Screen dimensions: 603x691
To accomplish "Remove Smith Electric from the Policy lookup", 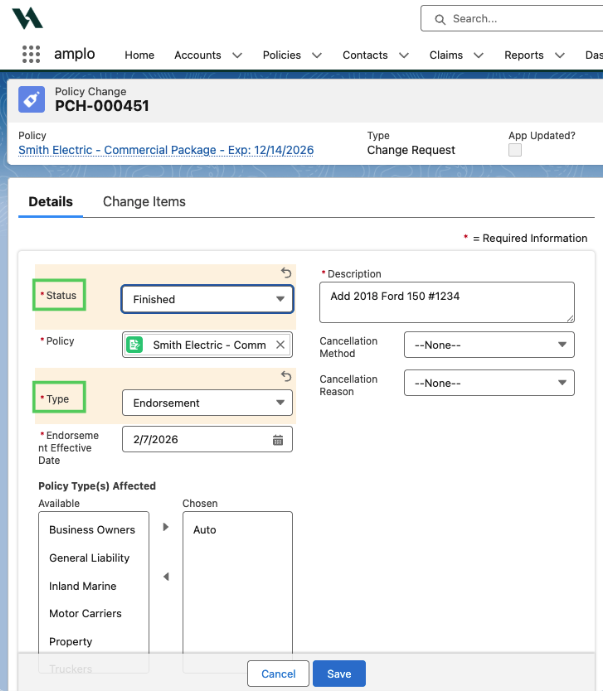I will 280,345.
